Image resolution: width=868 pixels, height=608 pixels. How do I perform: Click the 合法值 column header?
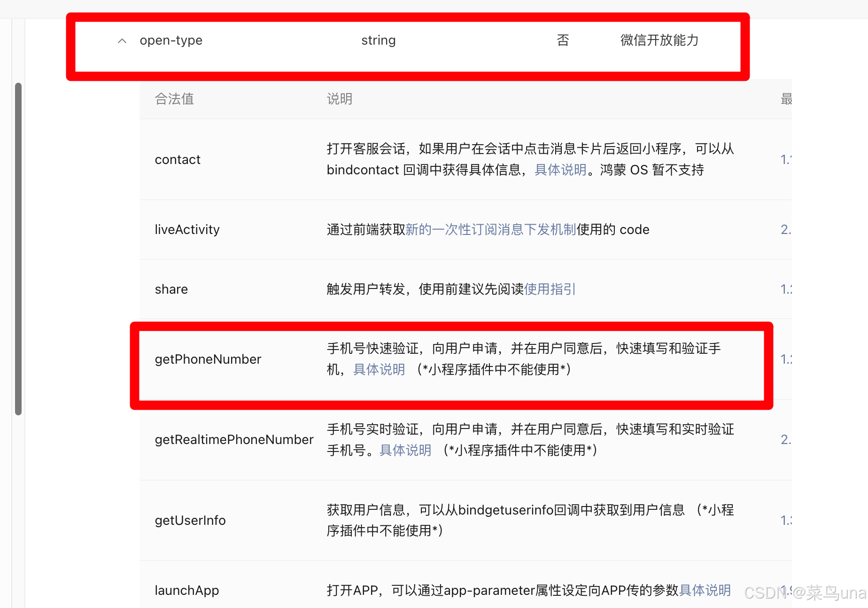pyautogui.click(x=174, y=99)
